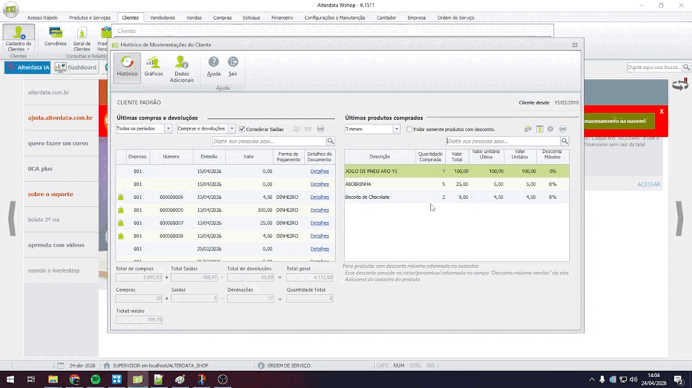Click the Sair exit icon
Screen dimensions: 692x388
click(233, 67)
